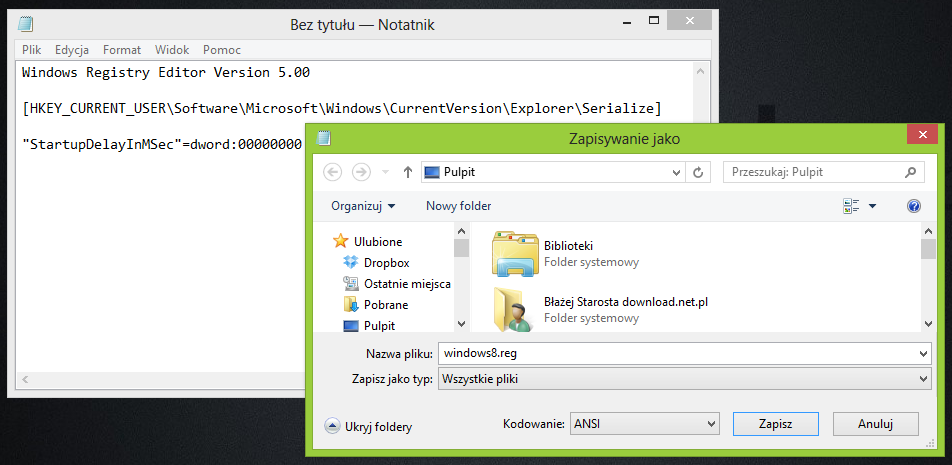Open the Pobrane folder in the sidebar
The width and height of the screenshot is (952, 465).
pyautogui.click(x=376, y=305)
